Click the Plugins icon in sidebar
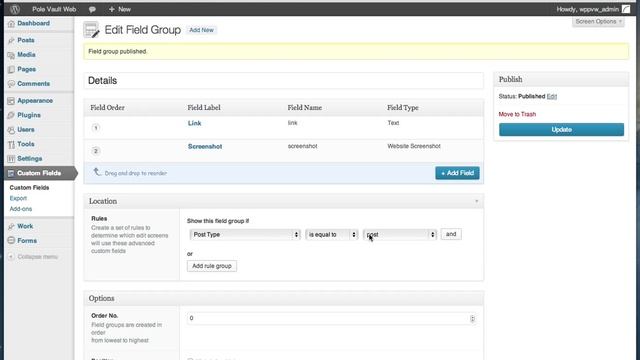 [11, 115]
